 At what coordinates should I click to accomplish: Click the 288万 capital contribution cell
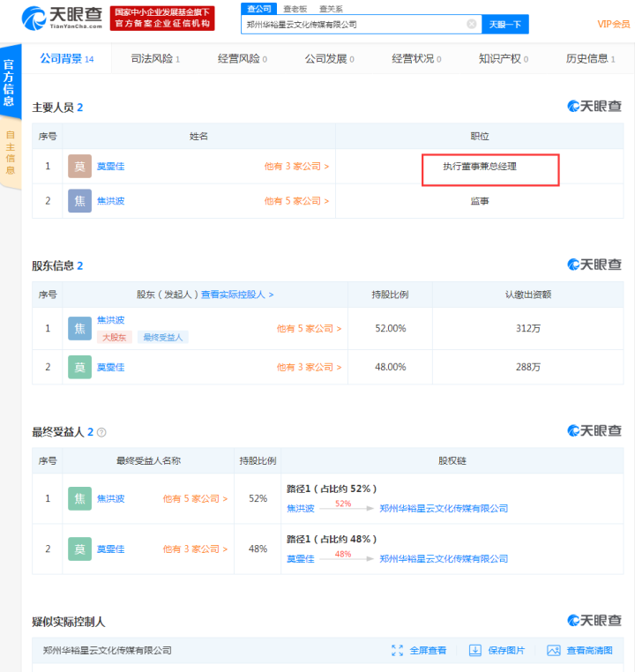pyautogui.click(x=528, y=367)
